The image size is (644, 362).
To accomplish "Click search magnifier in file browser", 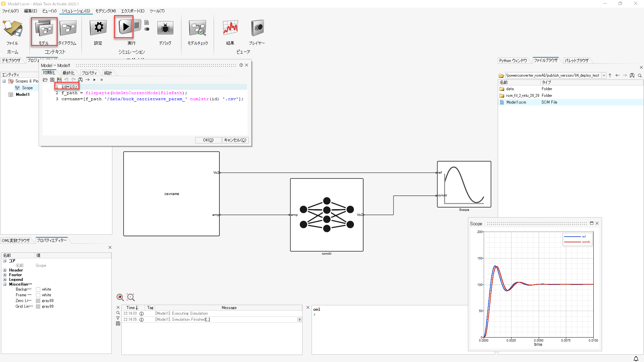I will (x=640, y=75).
